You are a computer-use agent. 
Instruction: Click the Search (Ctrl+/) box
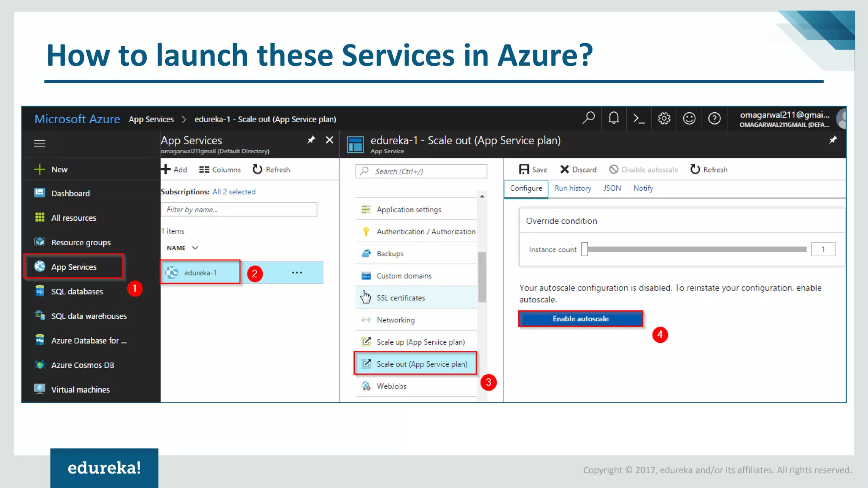click(x=421, y=171)
